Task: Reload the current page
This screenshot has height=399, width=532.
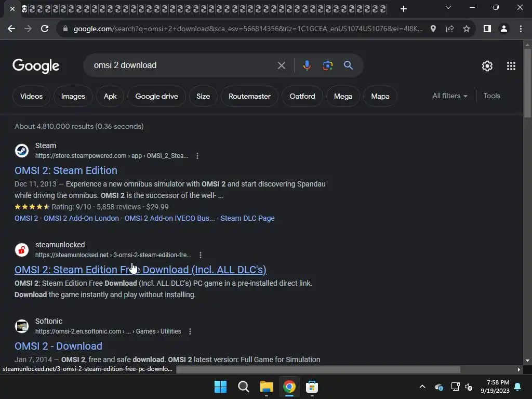Action: [x=45, y=29]
